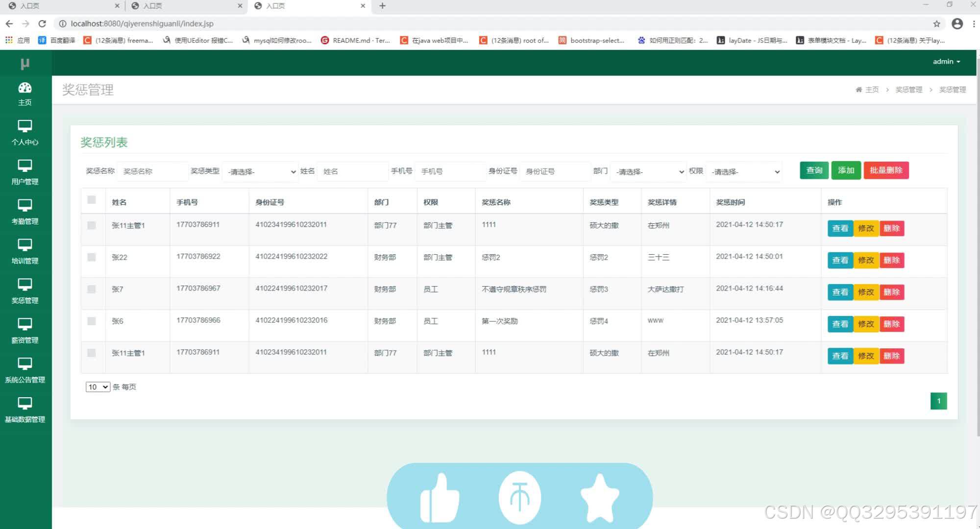
Task: Click the coin tip icon
Action: (520, 498)
